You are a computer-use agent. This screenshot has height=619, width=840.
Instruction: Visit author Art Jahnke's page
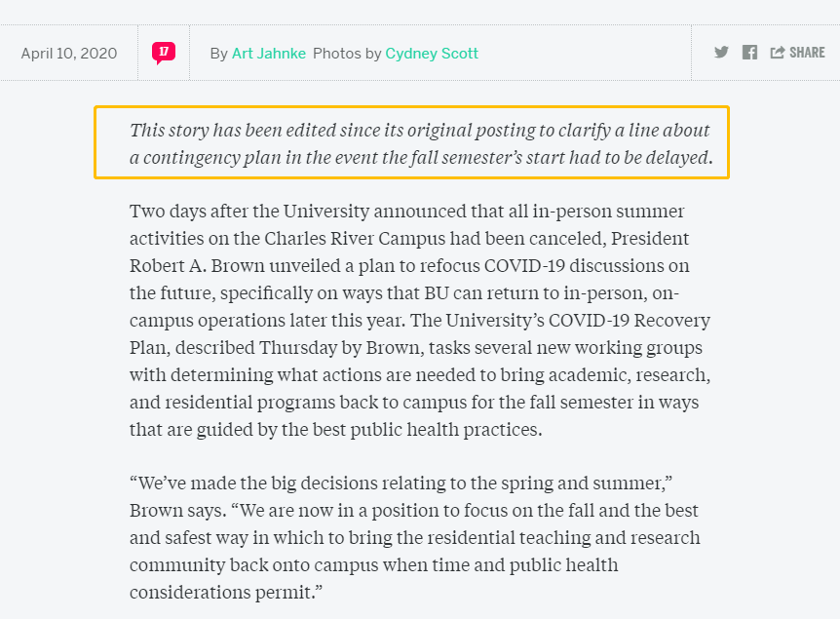coord(268,54)
